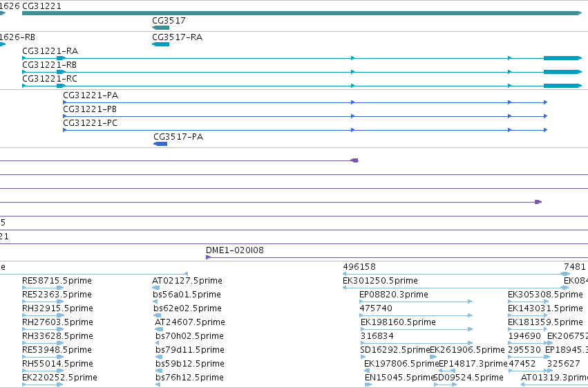Select the teal CG3517 gene arrow glyph
The image size is (588, 388).
pyautogui.click(x=160, y=28)
